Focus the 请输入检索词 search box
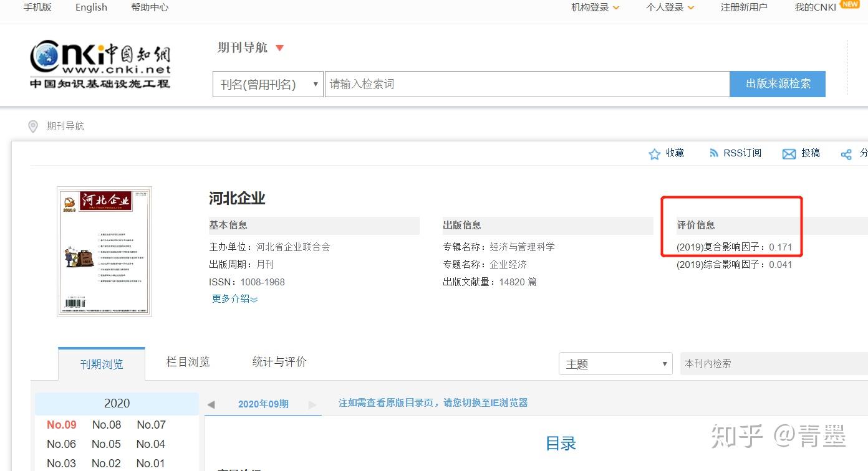The width and height of the screenshot is (868, 471). tap(527, 84)
